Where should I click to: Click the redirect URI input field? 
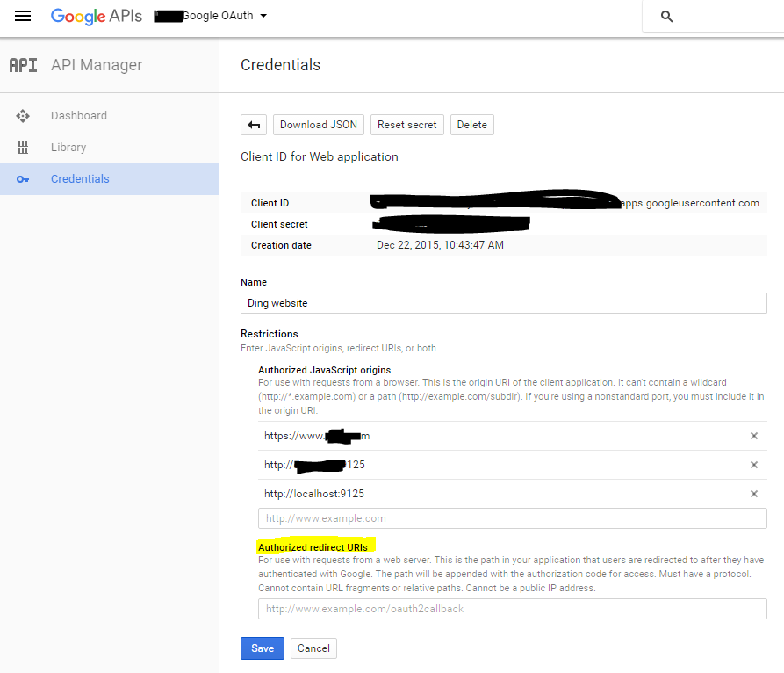pos(513,609)
